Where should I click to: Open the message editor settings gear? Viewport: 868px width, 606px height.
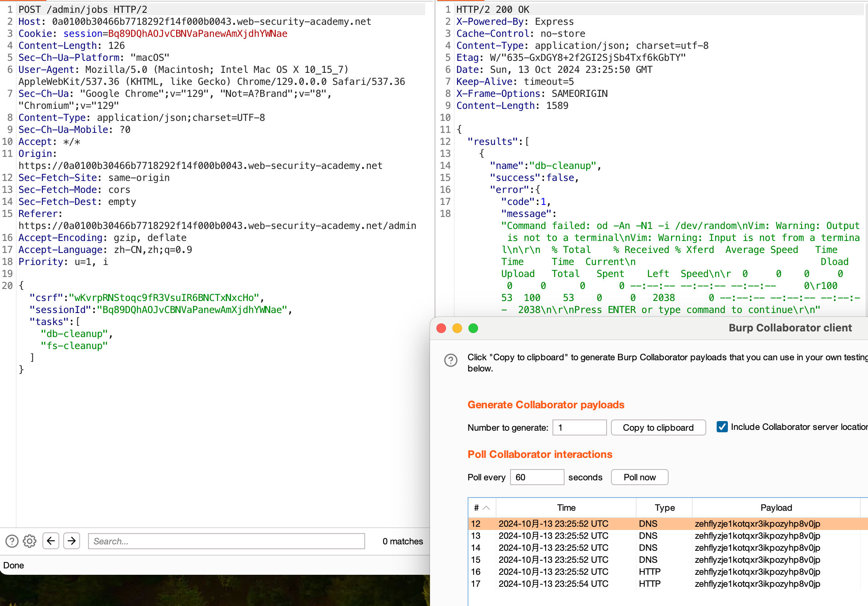click(29, 541)
